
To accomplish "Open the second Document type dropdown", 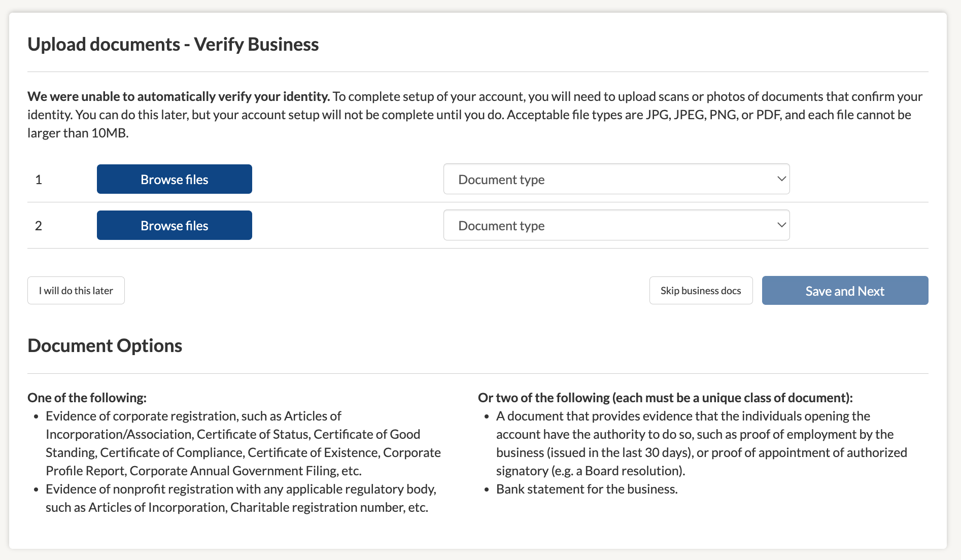I will pyautogui.click(x=616, y=226).
